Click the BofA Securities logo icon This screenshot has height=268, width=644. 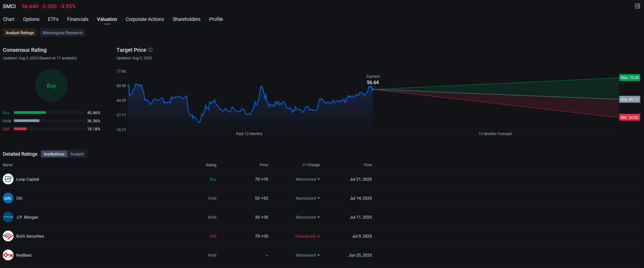coord(8,236)
